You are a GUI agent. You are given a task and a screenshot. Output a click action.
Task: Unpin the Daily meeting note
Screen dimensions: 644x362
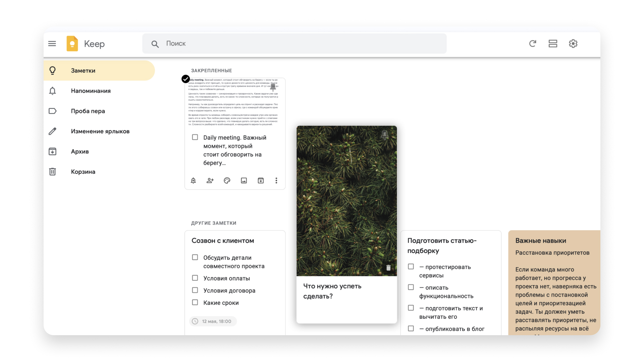pyautogui.click(x=273, y=87)
